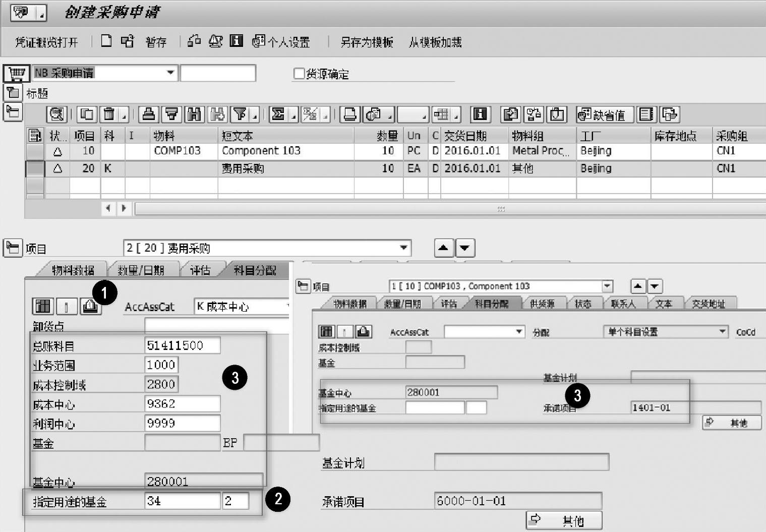Image resolution: width=766 pixels, height=532 pixels.
Task: Open the NB 采购申请 document type dropdown
Action: (x=170, y=73)
